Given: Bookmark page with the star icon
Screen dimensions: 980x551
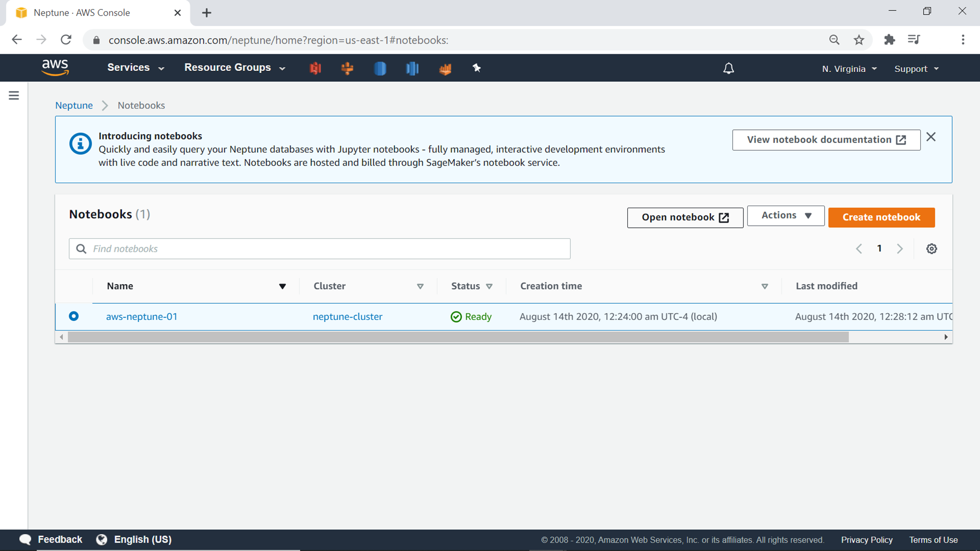Looking at the screenshot, I should 859,40.
